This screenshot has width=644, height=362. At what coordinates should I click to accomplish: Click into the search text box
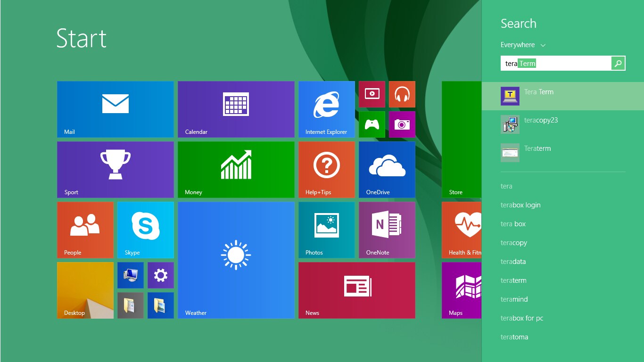point(556,63)
